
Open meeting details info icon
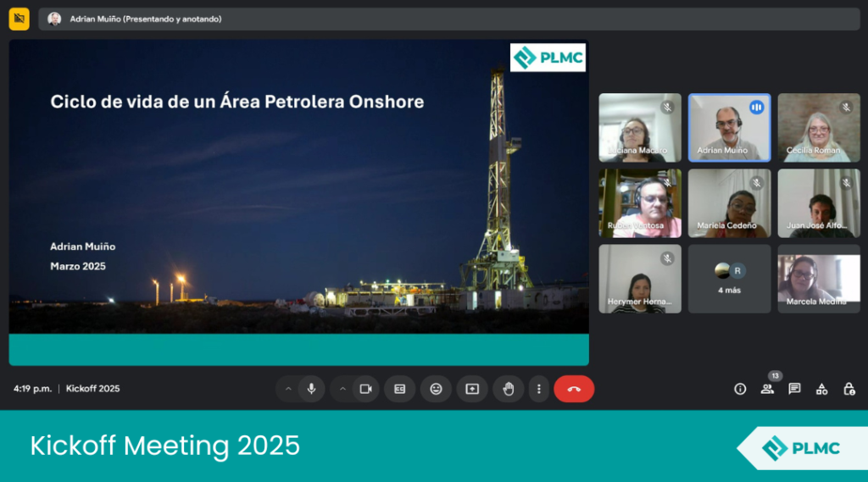click(x=740, y=389)
